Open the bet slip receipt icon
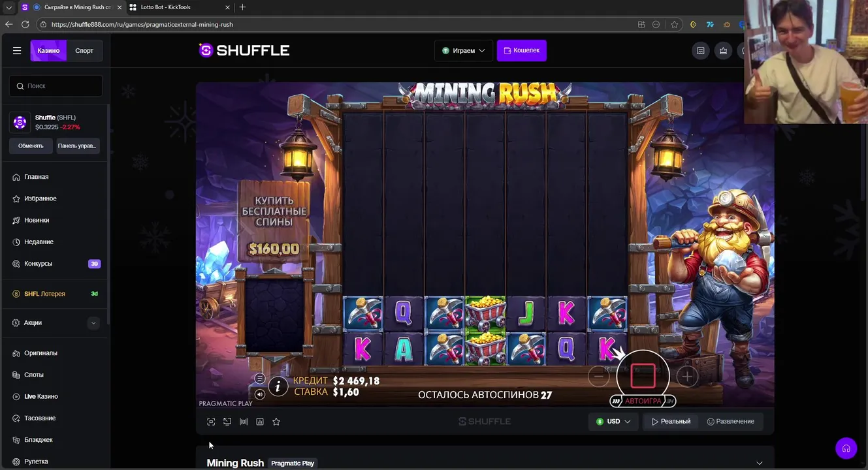 pos(701,50)
